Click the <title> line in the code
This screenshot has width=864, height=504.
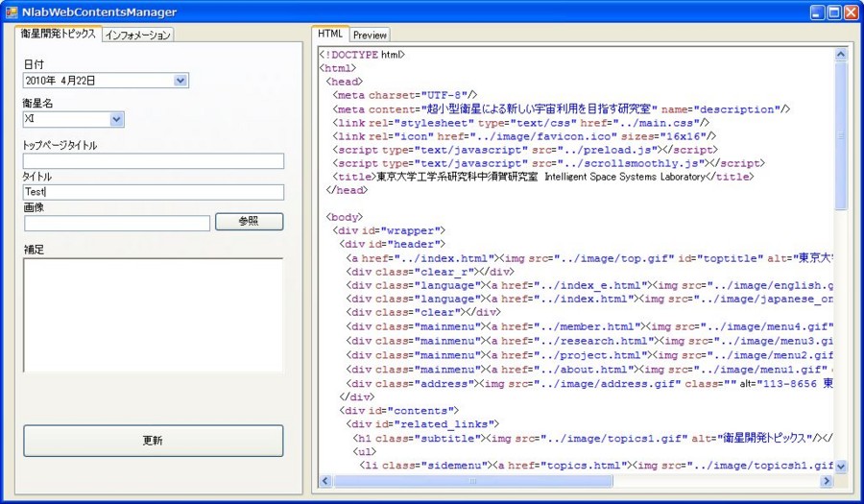(x=542, y=177)
